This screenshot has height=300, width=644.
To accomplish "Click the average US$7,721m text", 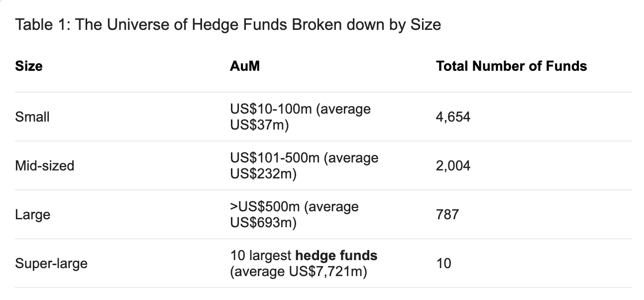I will click(299, 273).
